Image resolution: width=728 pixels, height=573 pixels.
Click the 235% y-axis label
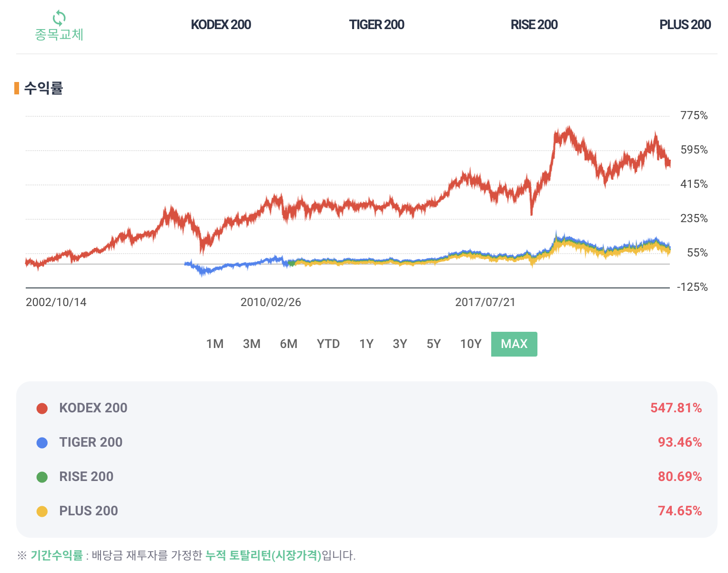694,219
